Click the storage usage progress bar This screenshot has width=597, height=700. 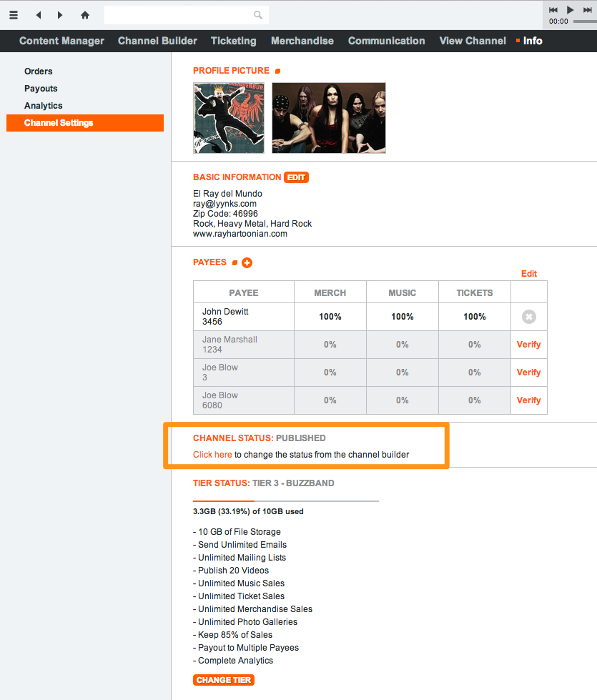tap(286, 501)
